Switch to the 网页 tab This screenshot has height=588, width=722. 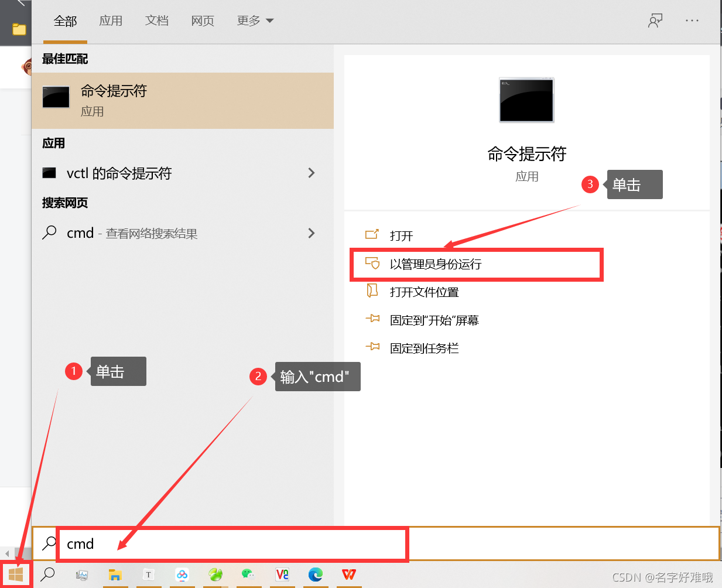click(x=202, y=20)
